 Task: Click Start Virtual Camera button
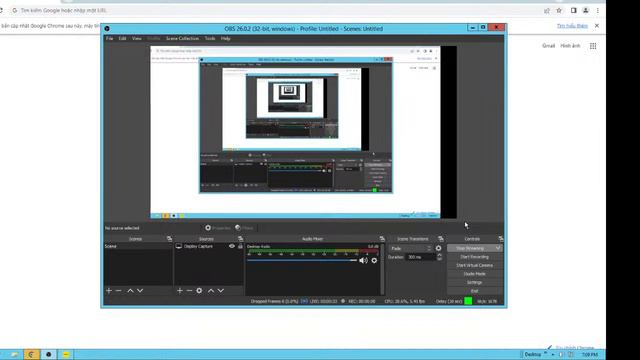(x=474, y=265)
